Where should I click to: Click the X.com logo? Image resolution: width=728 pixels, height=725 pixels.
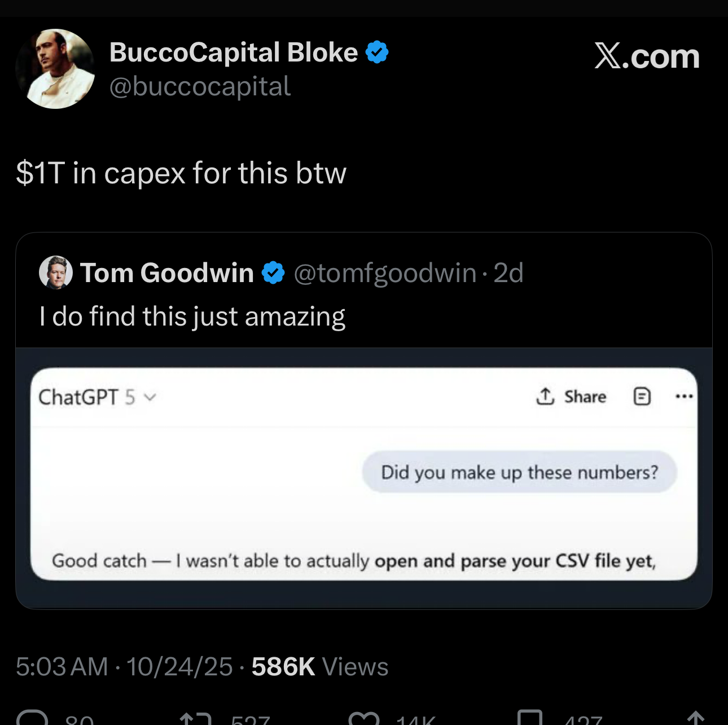(647, 56)
